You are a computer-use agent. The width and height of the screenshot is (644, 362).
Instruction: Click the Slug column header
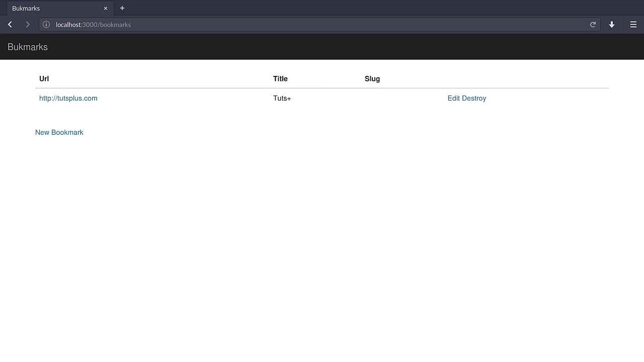click(x=372, y=78)
